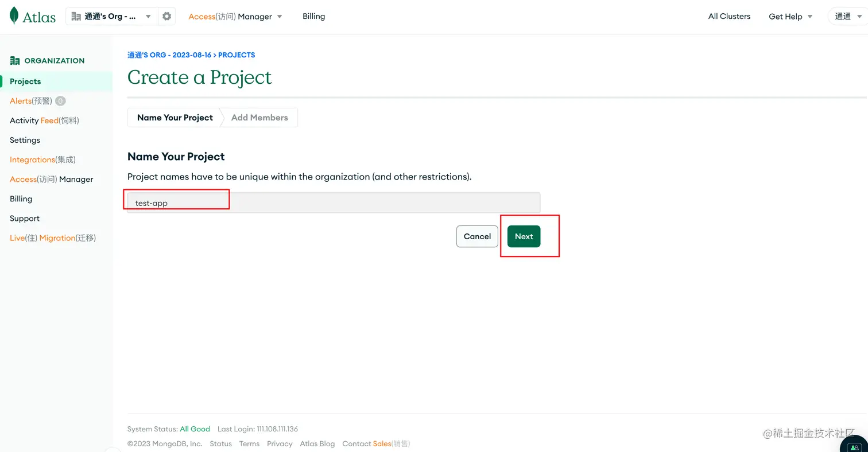The width and height of the screenshot is (868, 452).
Task: Open the Atlas Blog footer link
Action: tap(317, 444)
